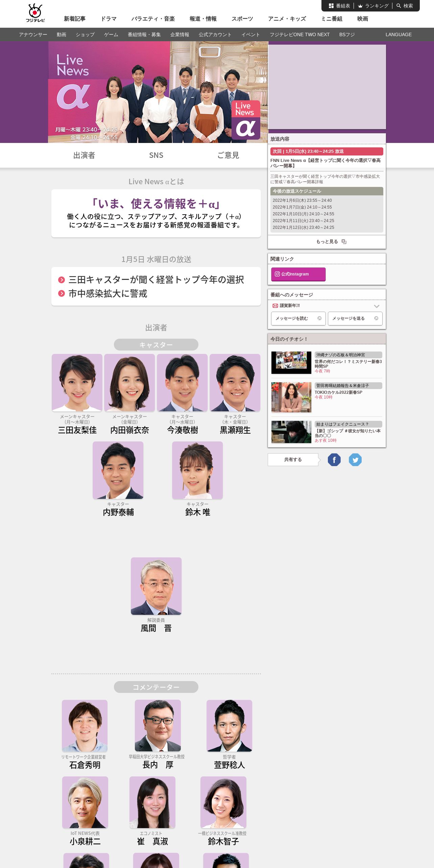Click 企業情報 in the gray bar
Image resolution: width=434 pixels, height=868 pixels.
tap(180, 34)
